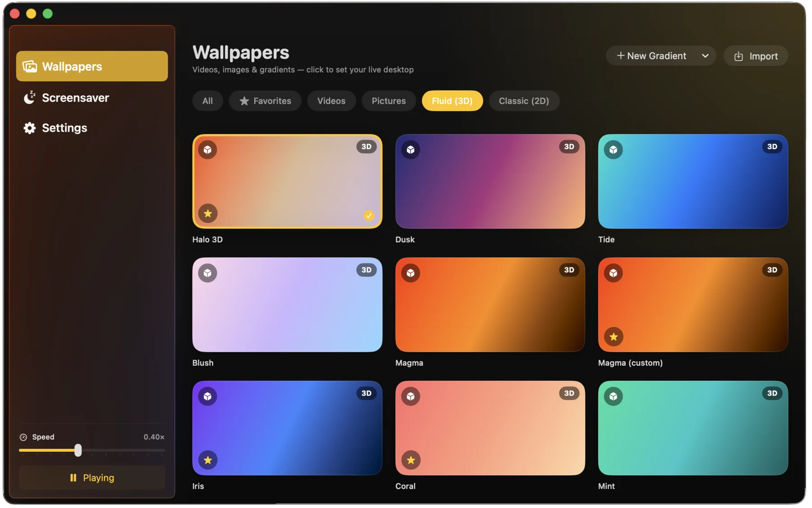
Task: Select the Fluid (3D) filter
Action: pyautogui.click(x=452, y=101)
